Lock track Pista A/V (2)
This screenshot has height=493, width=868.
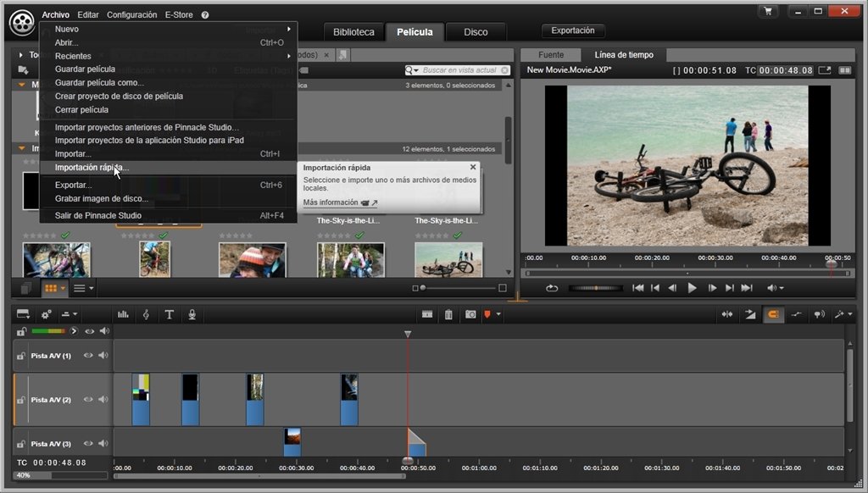coord(20,400)
